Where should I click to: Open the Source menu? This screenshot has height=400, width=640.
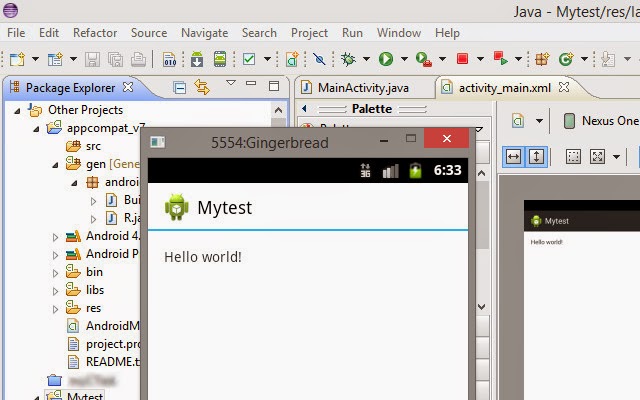tap(149, 33)
